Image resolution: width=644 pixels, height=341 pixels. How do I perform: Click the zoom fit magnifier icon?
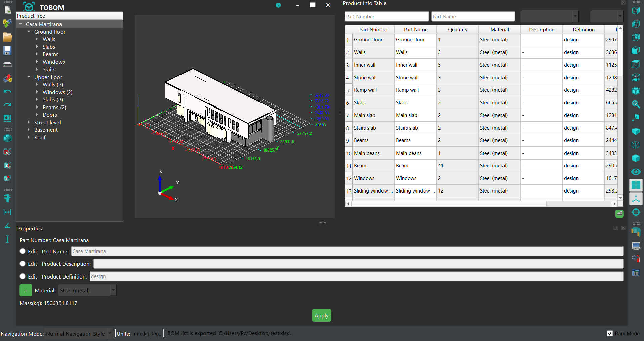coord(636,104)
